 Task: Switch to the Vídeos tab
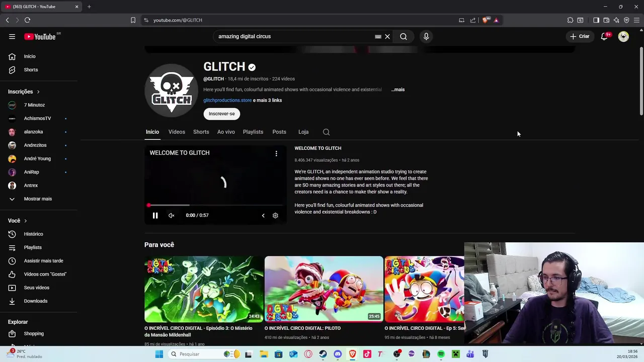177,132
